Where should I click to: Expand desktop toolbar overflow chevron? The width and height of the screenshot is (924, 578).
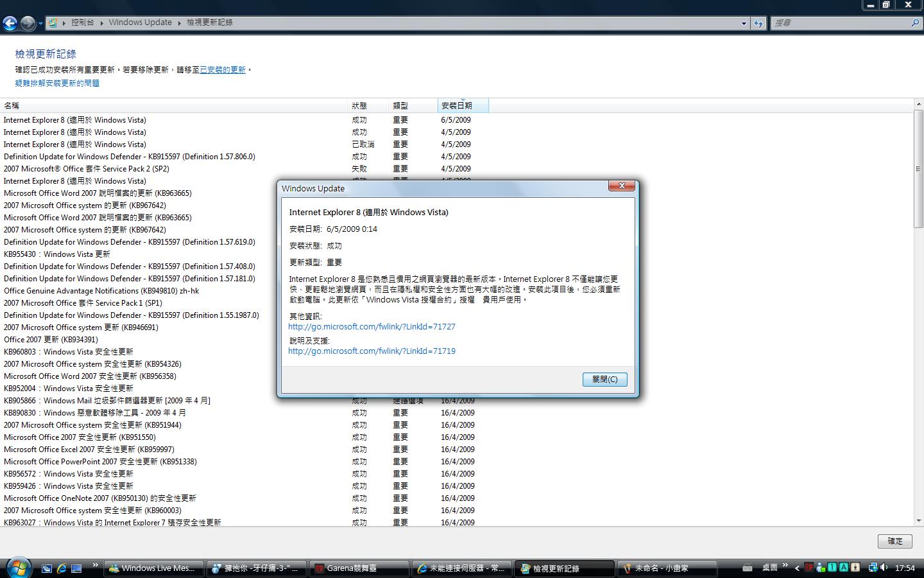(x=785, y=566)
